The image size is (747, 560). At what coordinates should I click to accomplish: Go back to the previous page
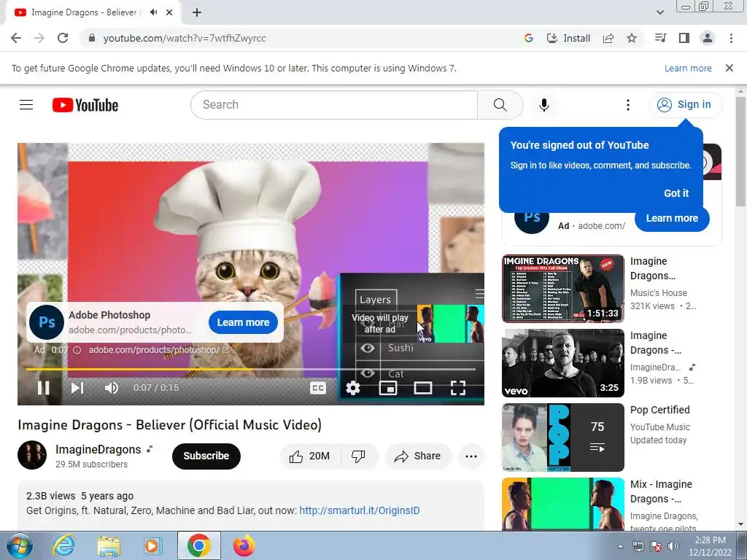16,38
